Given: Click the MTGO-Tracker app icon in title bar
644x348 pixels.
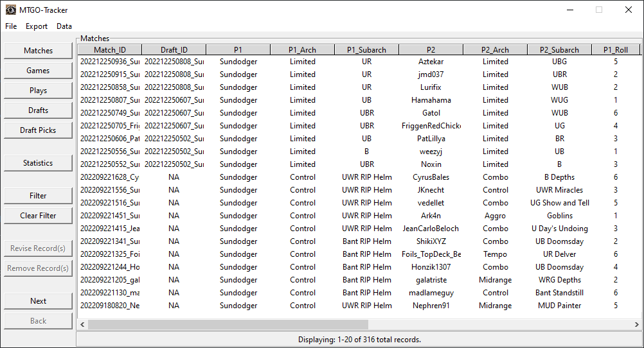Looking at the screenshot, I should (11, 10).
